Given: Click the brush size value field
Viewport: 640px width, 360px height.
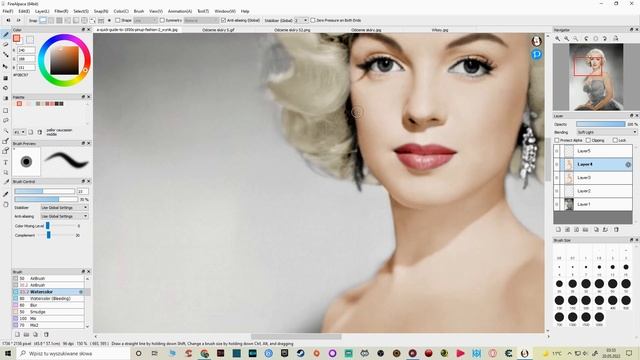Looking at the screenshot, I should pyautogui.click(x=82, y=191).
